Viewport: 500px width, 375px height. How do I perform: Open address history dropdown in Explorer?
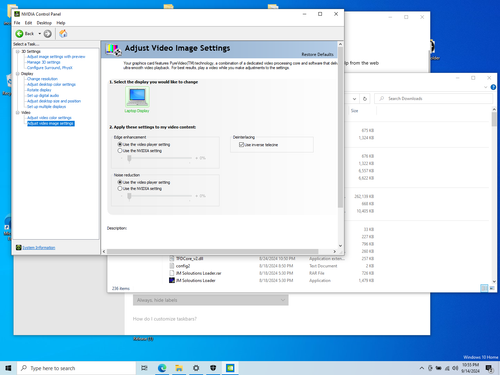tap(354, 99)
